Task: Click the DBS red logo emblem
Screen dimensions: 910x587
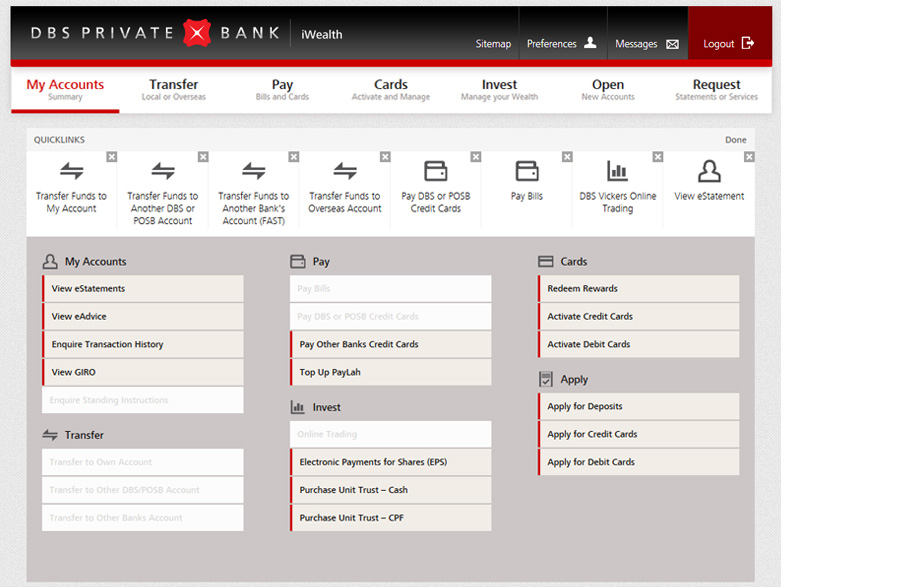Action: tap(197, 33)
